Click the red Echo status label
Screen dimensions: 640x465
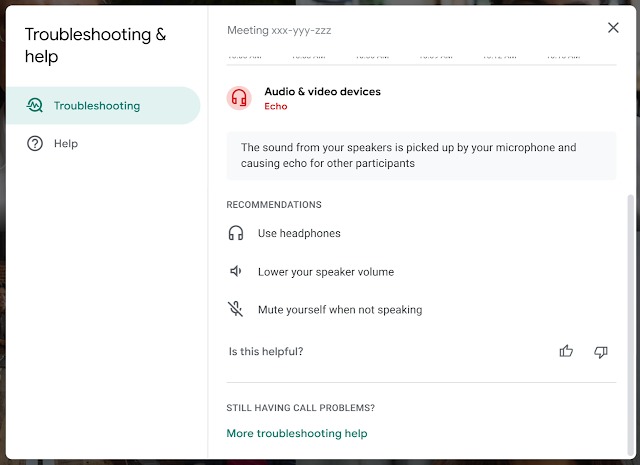pos(275,106)
